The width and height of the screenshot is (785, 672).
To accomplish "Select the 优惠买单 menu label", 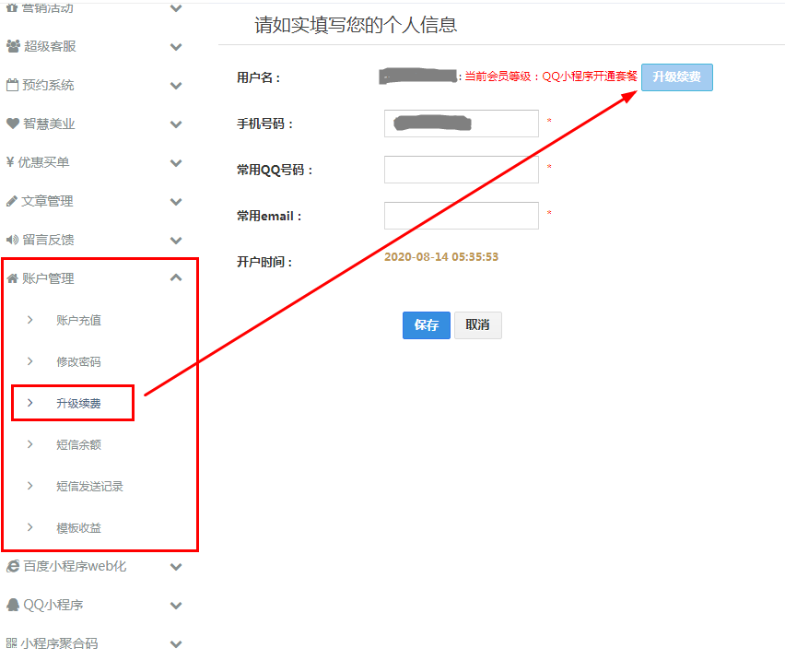I will pyautogui.click(x=43, y=162).
